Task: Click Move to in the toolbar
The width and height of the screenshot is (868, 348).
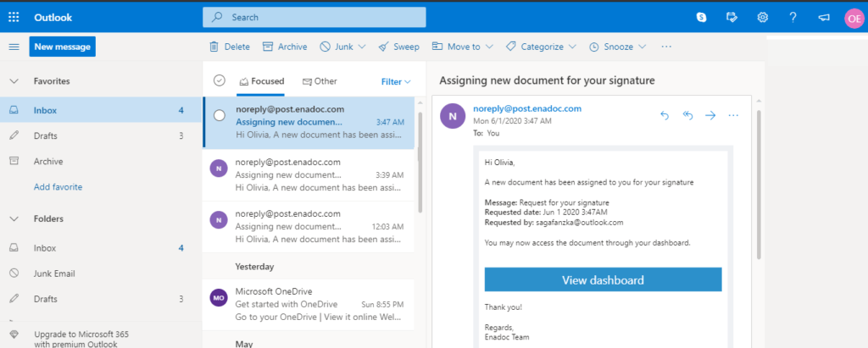Action: (x=456, y=47)
